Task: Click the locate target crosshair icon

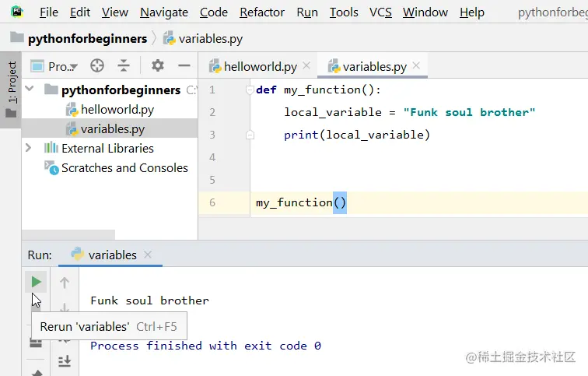Action: [97, 65]
